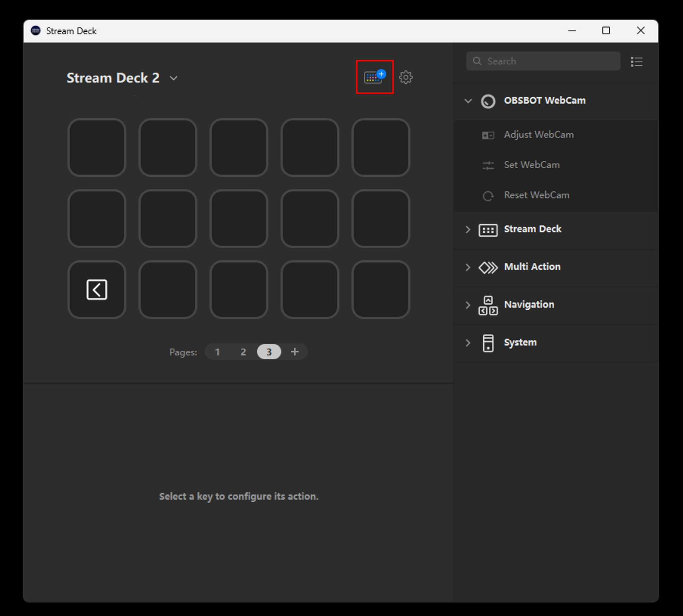Click the Multi Action category icon
Screen dimensions: 683x616
[488, 267]
